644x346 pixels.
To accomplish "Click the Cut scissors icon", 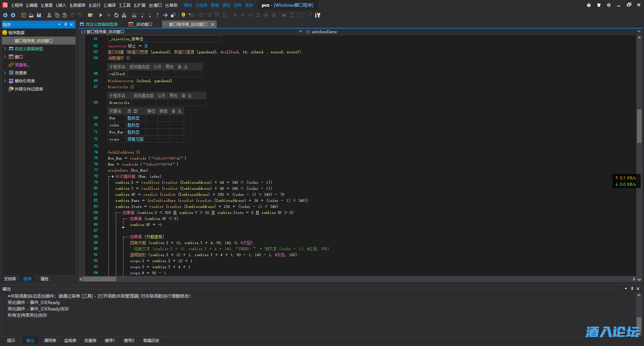I will pos(49,15).
